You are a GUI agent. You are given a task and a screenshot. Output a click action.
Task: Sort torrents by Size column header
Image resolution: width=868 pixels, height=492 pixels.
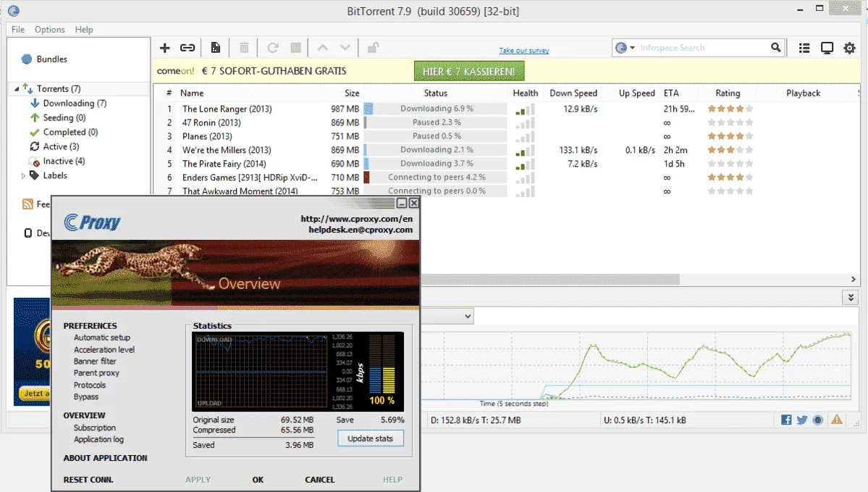(352, 93)
